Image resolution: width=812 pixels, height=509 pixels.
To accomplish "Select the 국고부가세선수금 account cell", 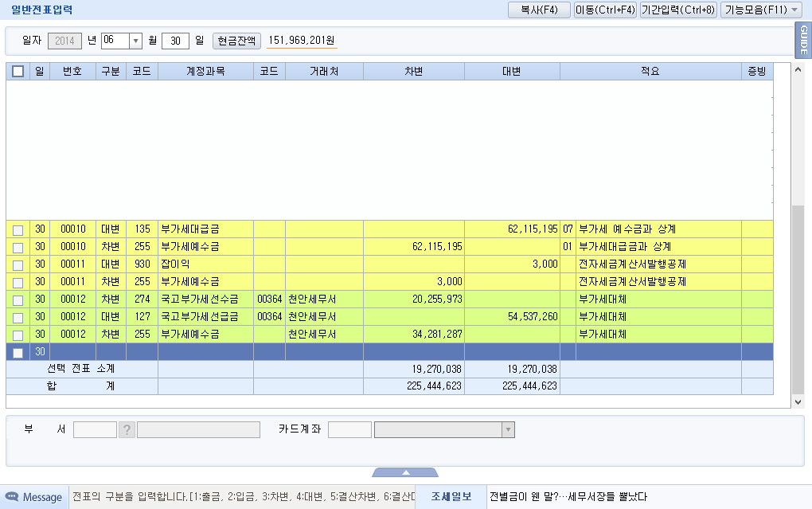I will [205, 300].
